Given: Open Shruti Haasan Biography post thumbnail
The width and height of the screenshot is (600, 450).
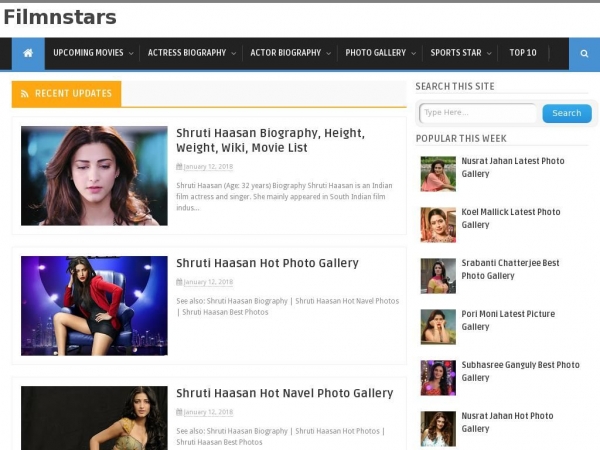Looking at the screenshot, I should point(94,176).
